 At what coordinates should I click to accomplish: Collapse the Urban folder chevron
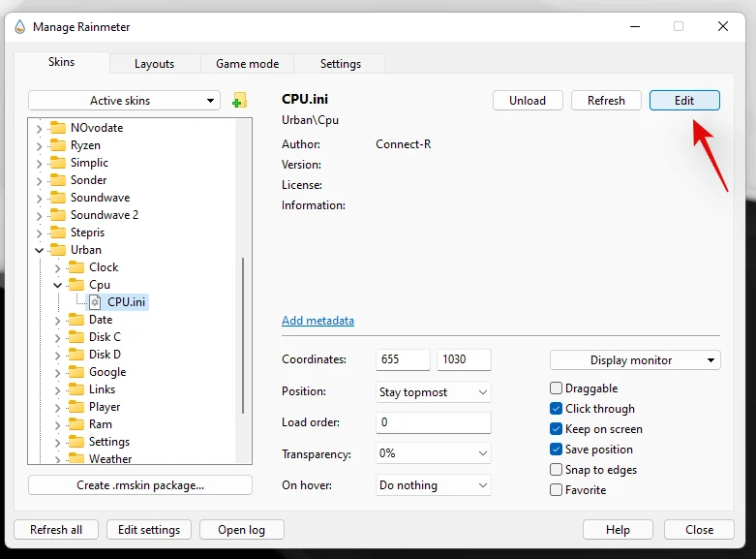coord(40,250)
